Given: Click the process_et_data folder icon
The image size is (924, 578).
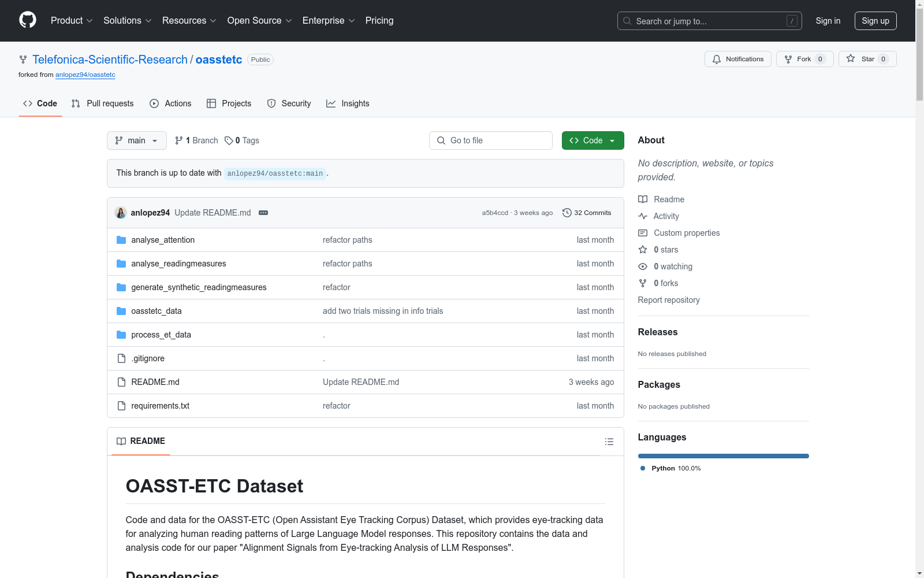Looking at the screenshot, I should click(x=121, y=335).
